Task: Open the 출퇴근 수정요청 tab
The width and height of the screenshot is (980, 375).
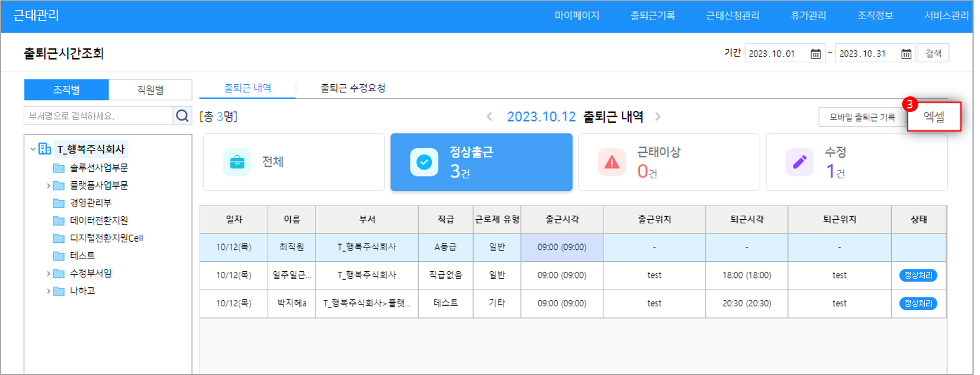Action: coord(352,88)
